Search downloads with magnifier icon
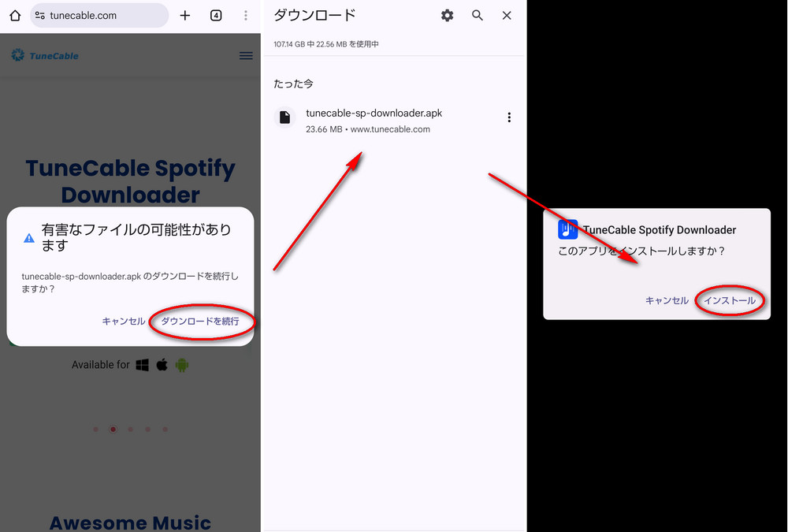 pos(477,16)
